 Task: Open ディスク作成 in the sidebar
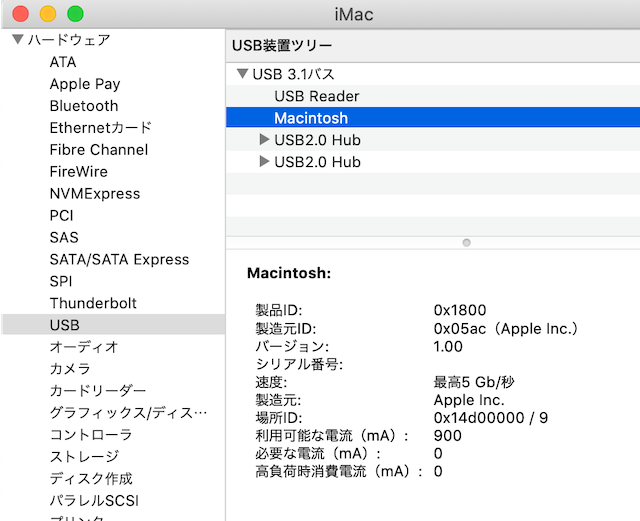point(91,479)
